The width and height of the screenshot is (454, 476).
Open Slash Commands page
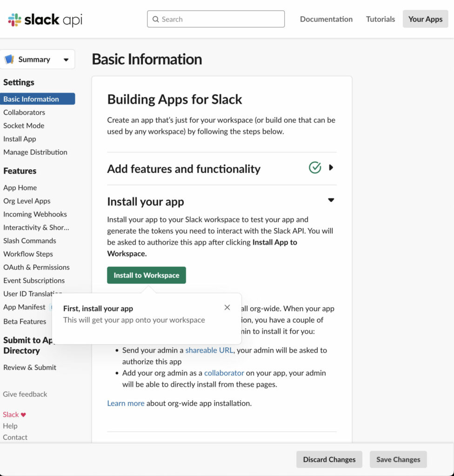[30, 241]
